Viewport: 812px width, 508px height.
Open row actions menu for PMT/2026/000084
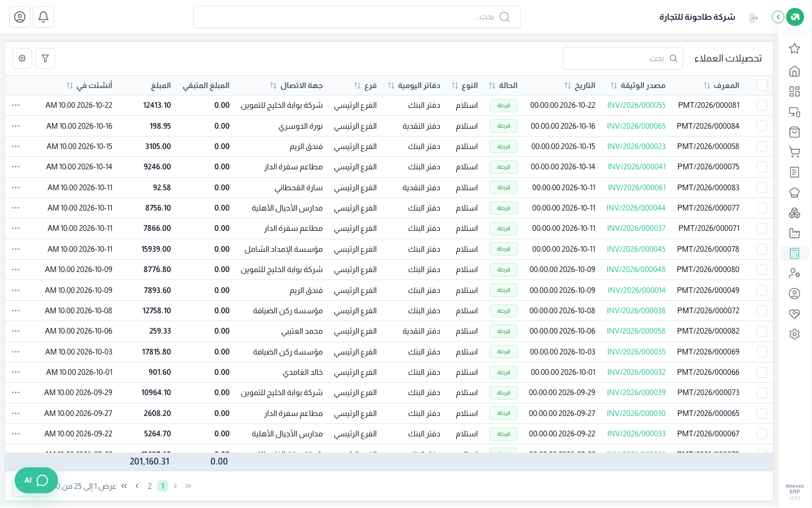coord(16,126)
